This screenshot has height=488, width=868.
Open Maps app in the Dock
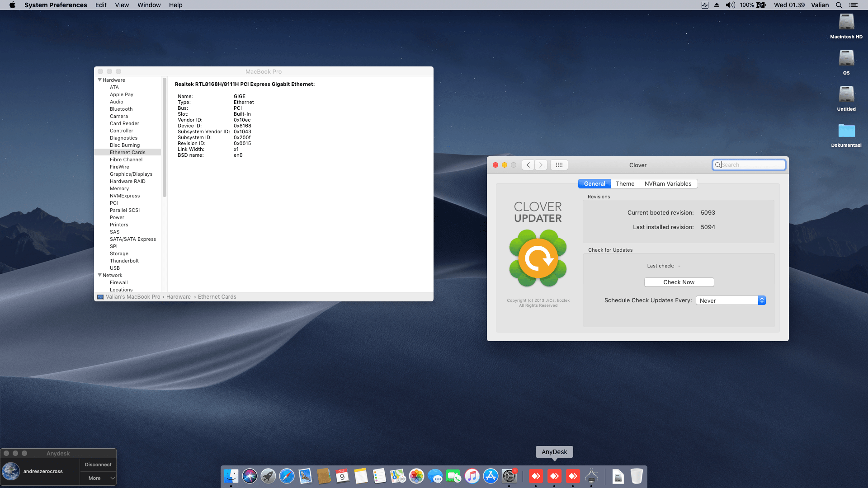[x=398, y=476]
